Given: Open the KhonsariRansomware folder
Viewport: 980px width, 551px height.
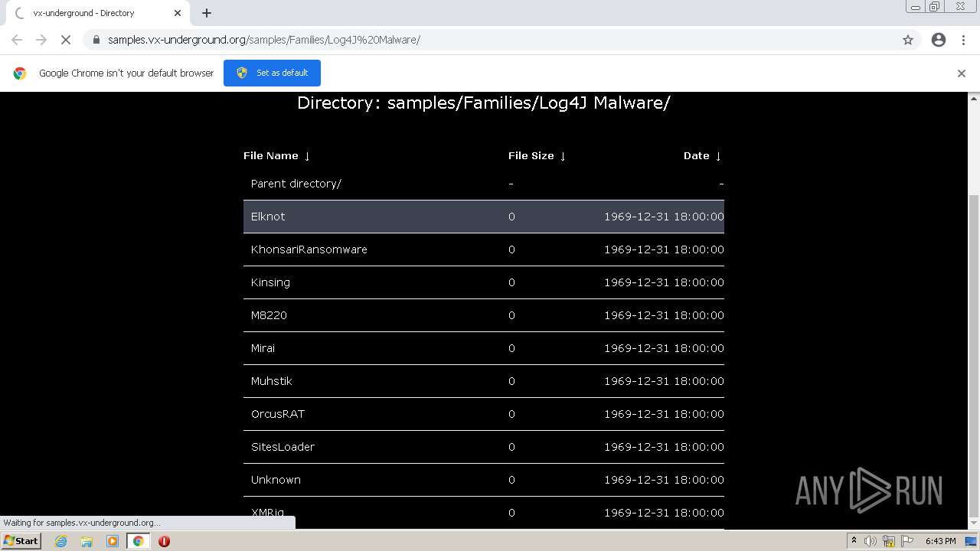Looking at the screenshot, I should [309, 249].
